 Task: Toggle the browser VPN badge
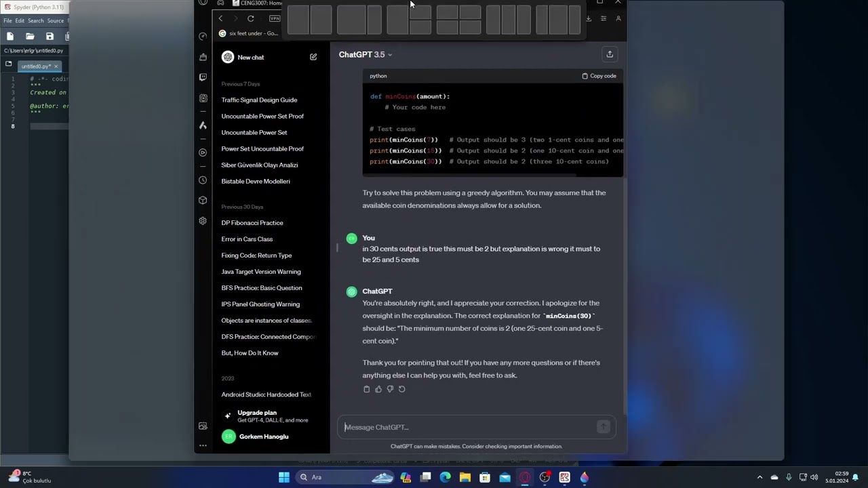(x=275, y=18)
